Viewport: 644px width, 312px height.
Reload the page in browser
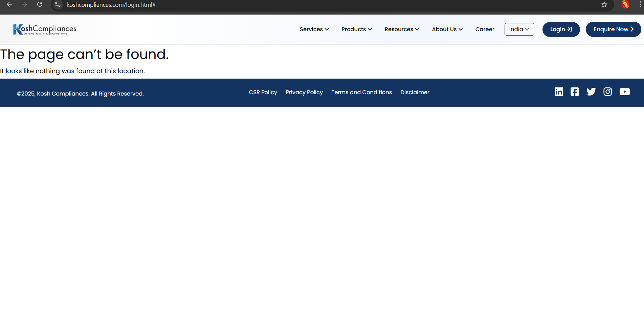[40, 5]
